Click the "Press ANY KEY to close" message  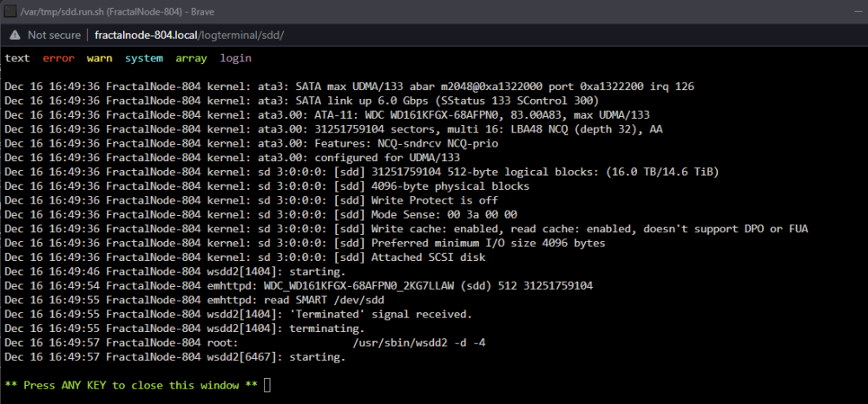(131, 385)
